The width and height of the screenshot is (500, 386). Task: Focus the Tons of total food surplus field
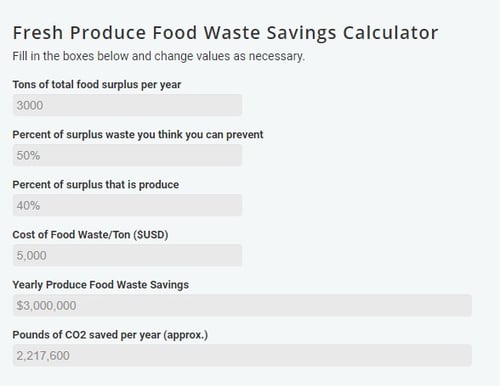(x=127, y=105)
